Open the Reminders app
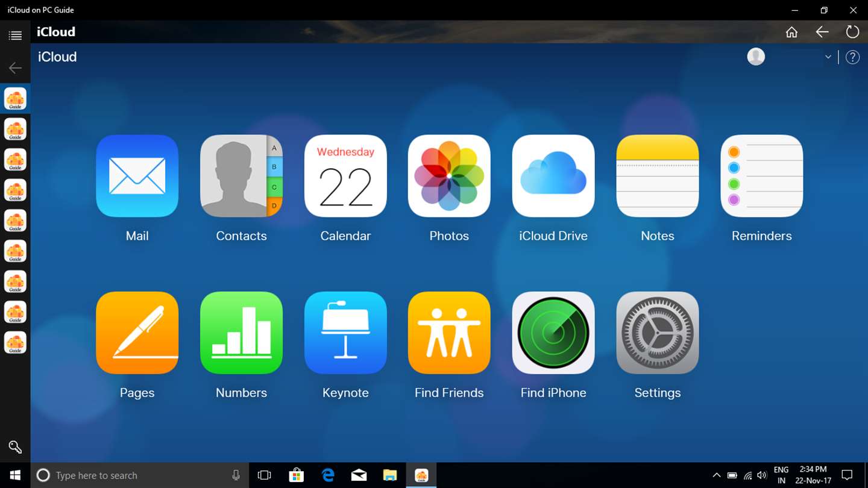Viewport: 868px width, 488px height. tap(762, 176)
